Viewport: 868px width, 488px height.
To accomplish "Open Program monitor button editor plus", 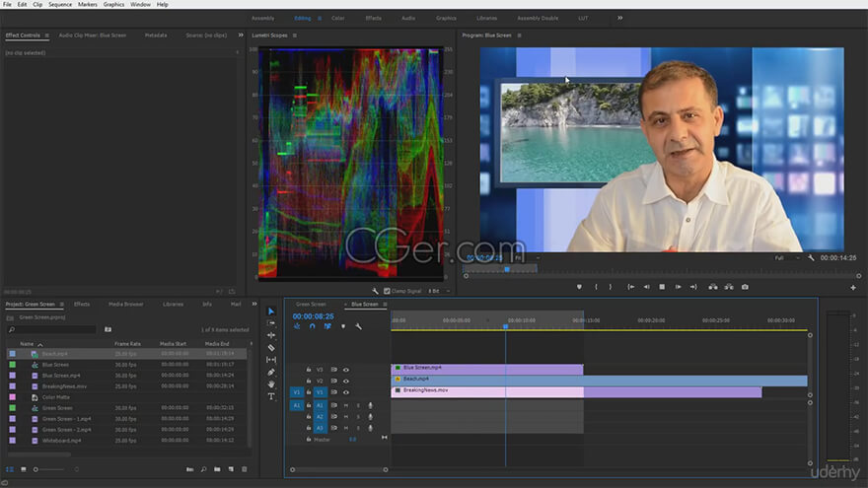I will click(x=853, y=288).
